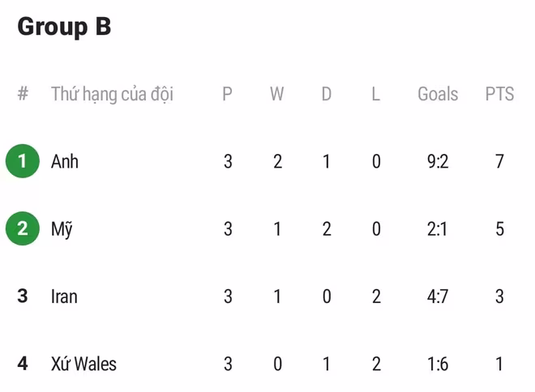Click the Thứ hạng của đội header

(x=112, y=94)
